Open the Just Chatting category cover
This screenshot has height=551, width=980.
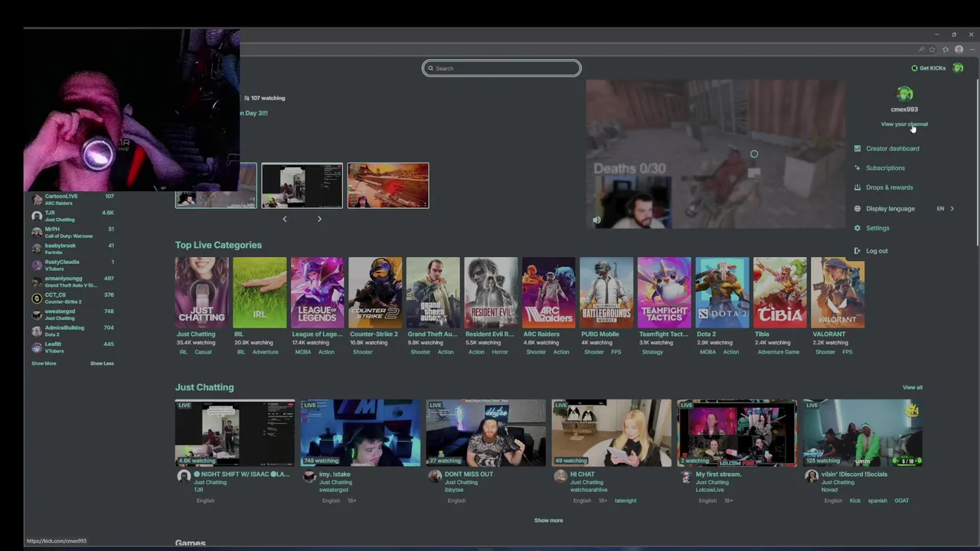[201, 292]
